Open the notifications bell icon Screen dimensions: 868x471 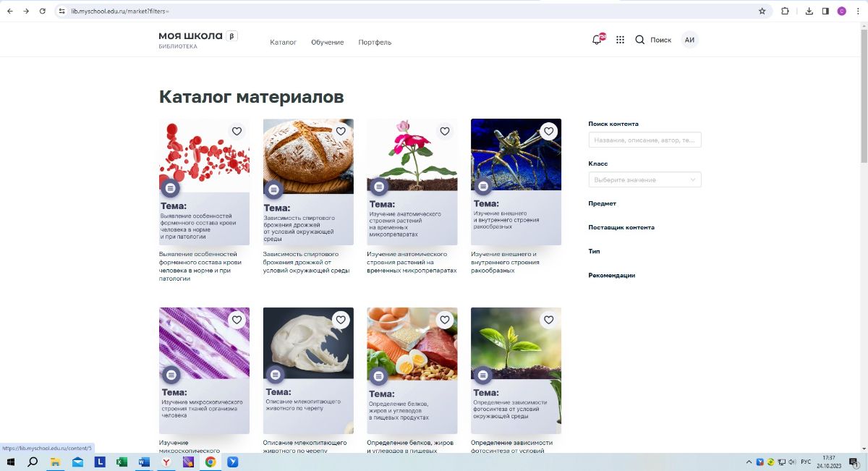tap(597, 40)
